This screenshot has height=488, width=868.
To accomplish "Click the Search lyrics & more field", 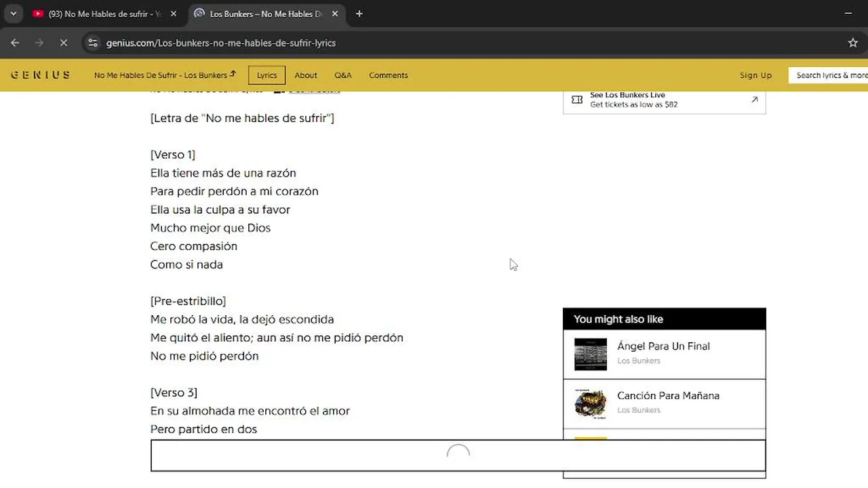I will [x=828, y=75].
